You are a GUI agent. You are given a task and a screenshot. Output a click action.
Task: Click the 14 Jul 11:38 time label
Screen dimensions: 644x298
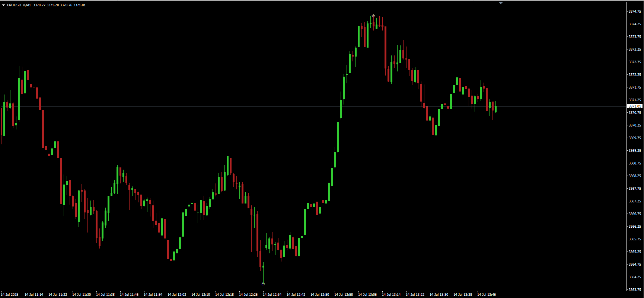(x=105, y=295)
